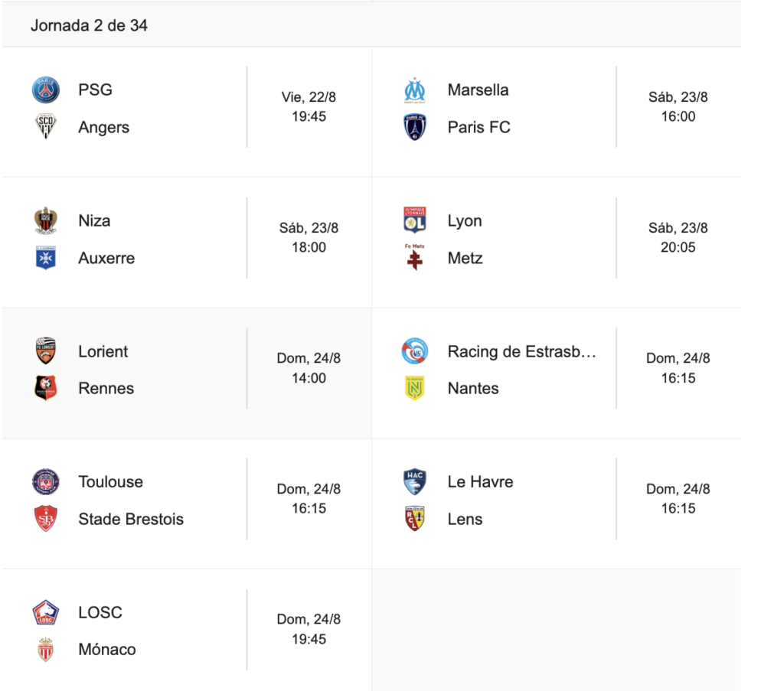The width and height of the screenshot is (784, 691).
Task: Open the Stade Brestois team link
Action: pyautogui.click(x=131, y=519)
